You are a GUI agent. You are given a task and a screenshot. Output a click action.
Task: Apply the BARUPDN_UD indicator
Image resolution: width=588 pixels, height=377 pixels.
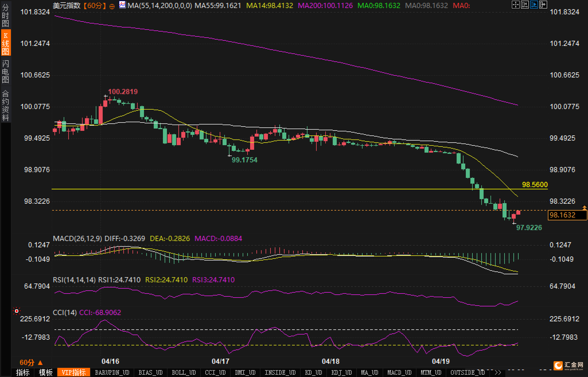[112, 372]
